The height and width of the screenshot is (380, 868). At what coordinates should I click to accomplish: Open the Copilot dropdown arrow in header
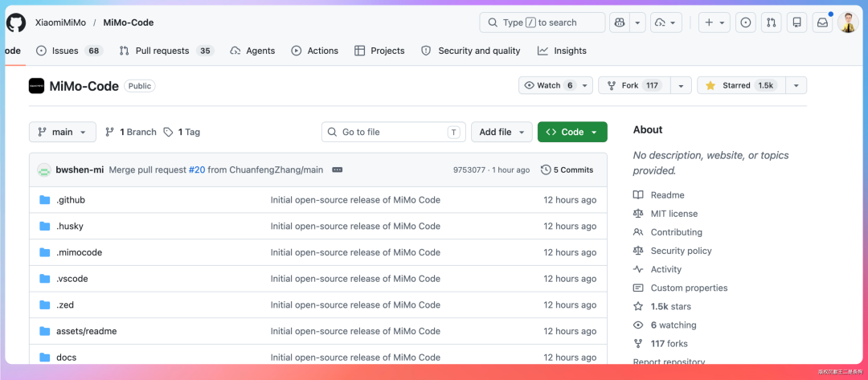[x=637, y=22]
